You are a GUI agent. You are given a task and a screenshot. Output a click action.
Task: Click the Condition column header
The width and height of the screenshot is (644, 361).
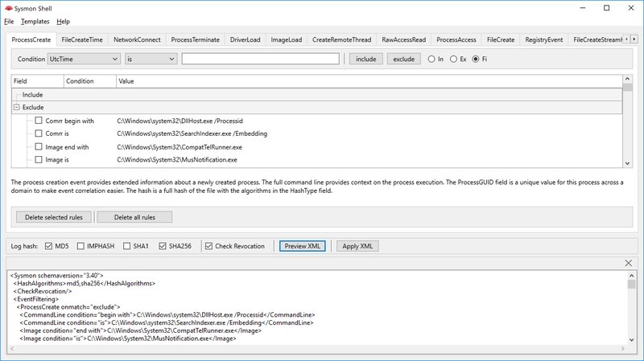(x=90, y=81)
